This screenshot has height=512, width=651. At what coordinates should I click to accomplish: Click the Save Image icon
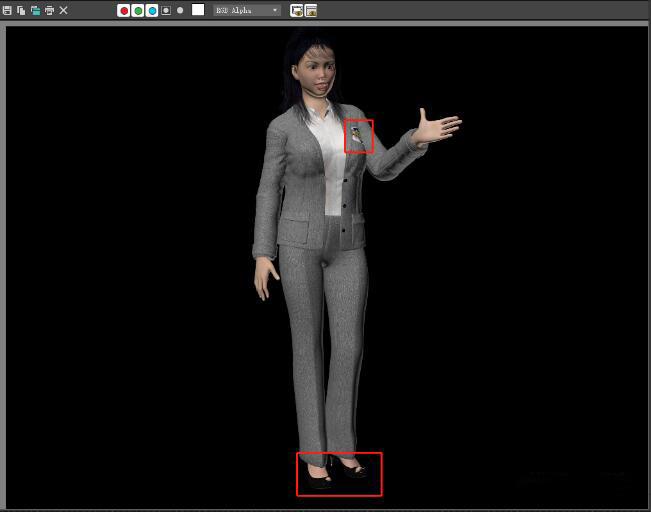7,10
